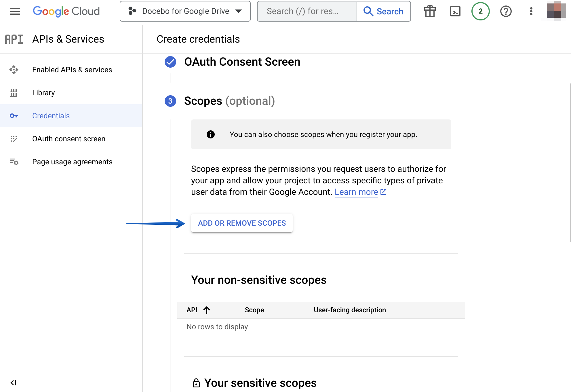
Task: Click the OAuth Consent Screen completed step
Action: click(242, 62)
